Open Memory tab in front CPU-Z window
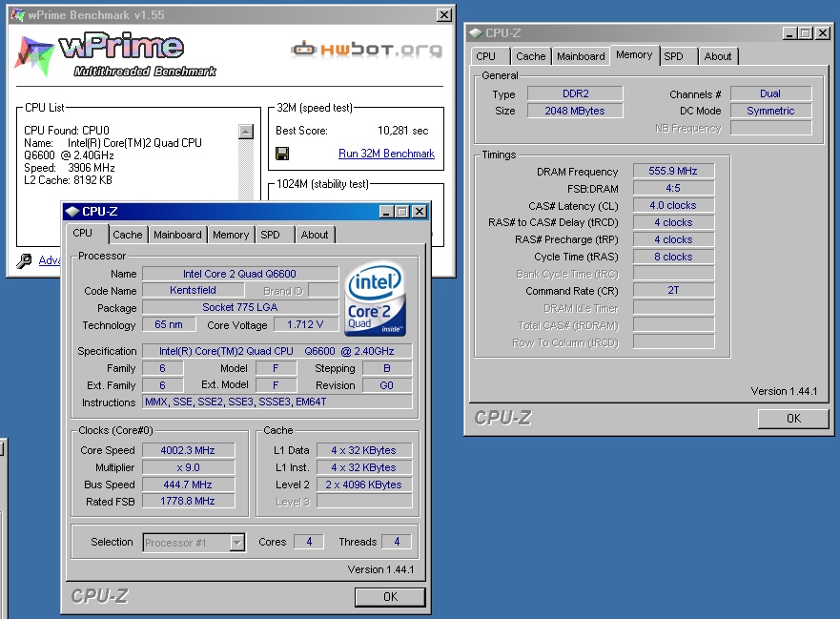Viewport: 840px width, 619px height. (x=231, y=235)
